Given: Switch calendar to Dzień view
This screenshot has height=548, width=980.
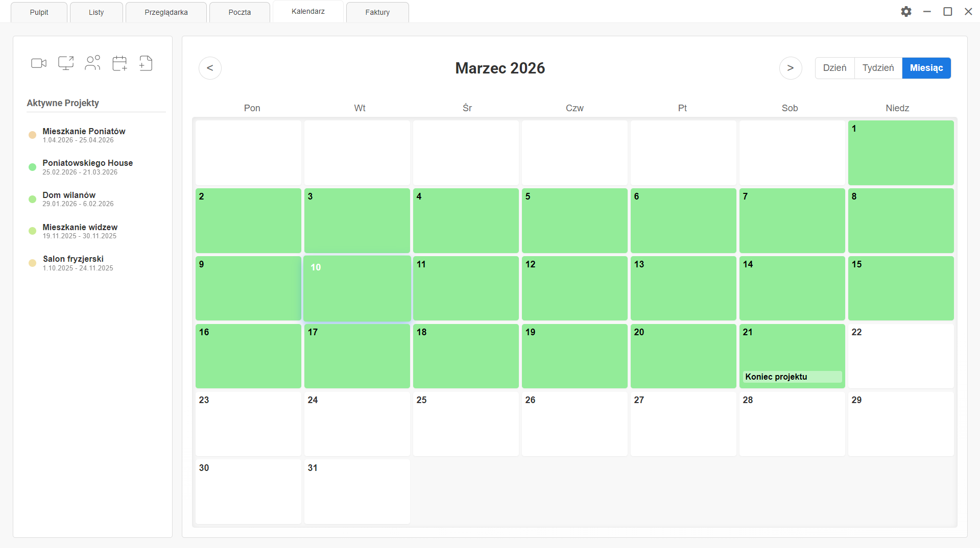Looking at the screenshot, I should point(834,68).
